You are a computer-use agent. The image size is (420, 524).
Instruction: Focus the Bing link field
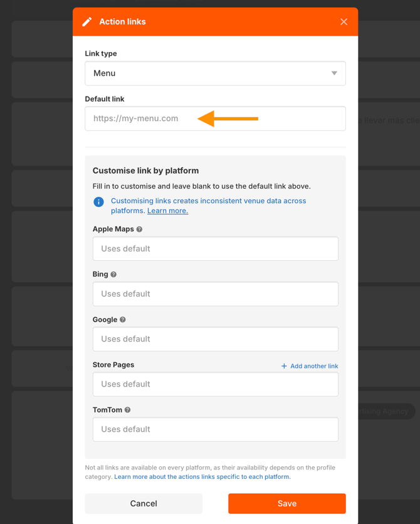pyautogui.click(x=215, y=294)
